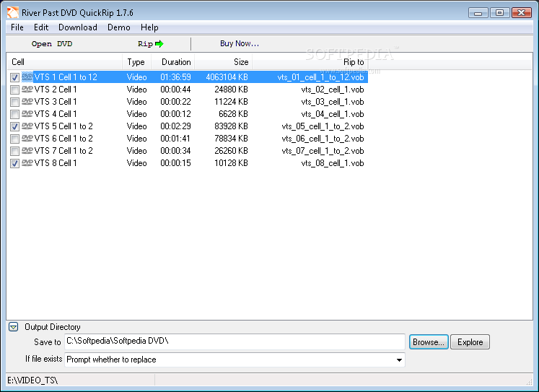Click the Explore button
The image size is (539, 392).
470,341
